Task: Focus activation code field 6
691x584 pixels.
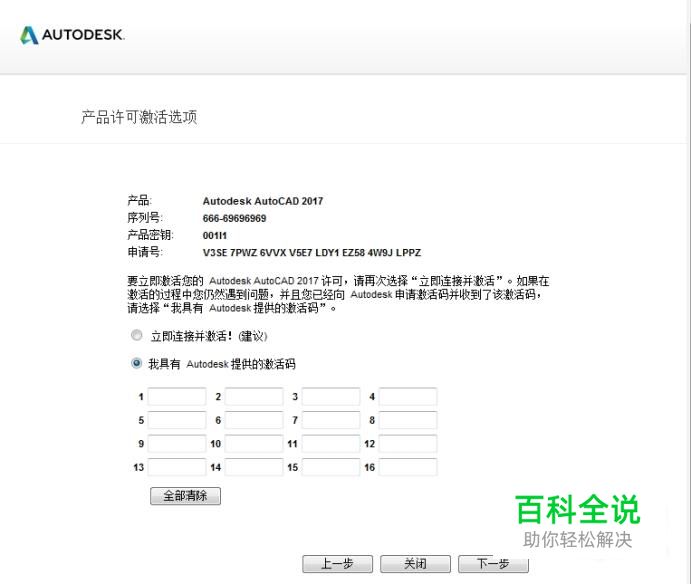Action: (x=254, y=420)
